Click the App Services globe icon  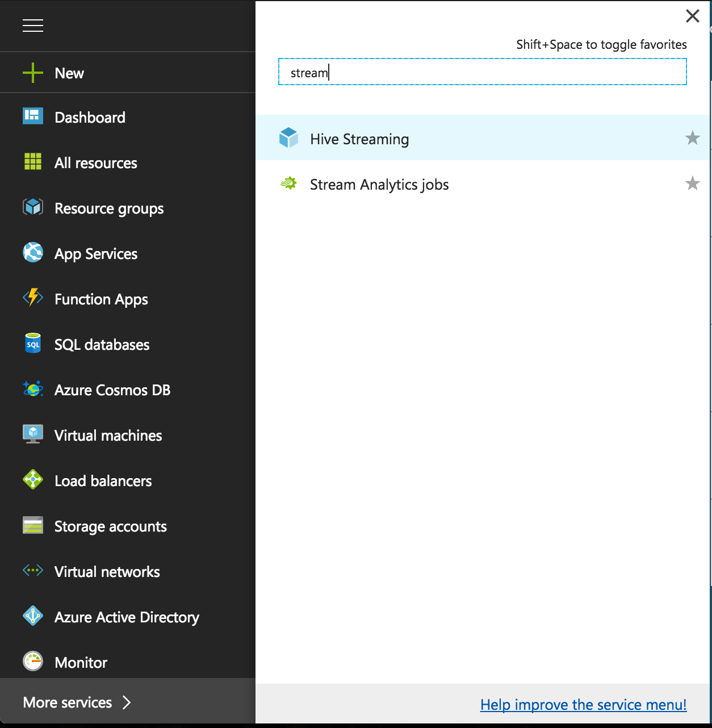(x=33, y=252)
